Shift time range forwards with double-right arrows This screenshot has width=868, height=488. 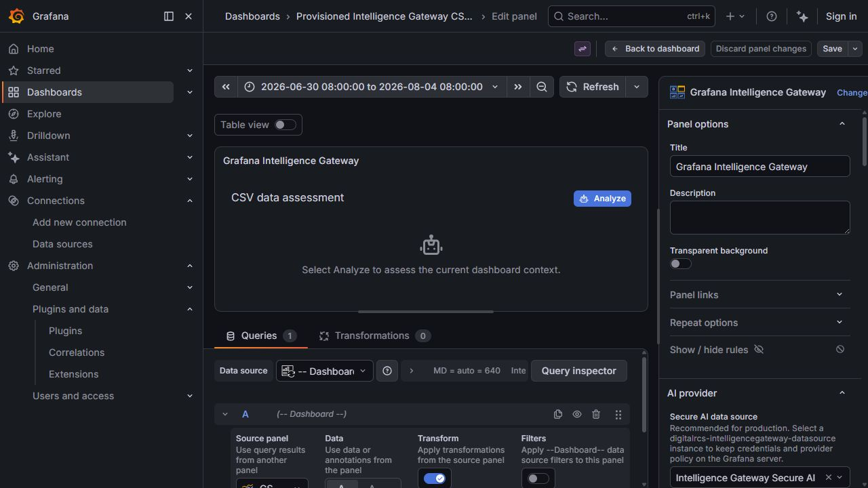[518, 87]
